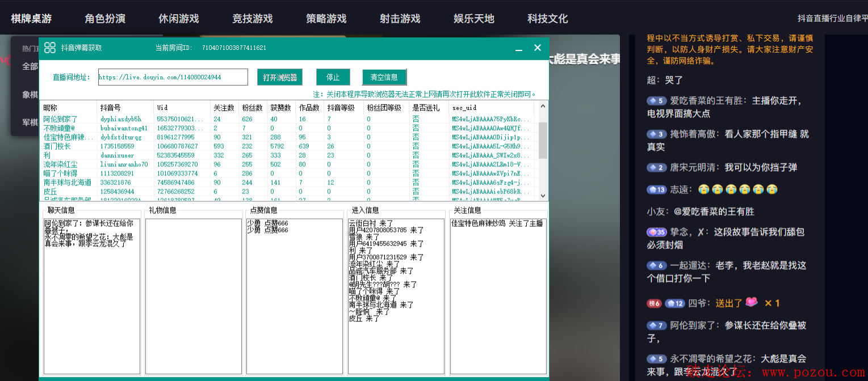Click the 昵称 column header

[68, 108]
